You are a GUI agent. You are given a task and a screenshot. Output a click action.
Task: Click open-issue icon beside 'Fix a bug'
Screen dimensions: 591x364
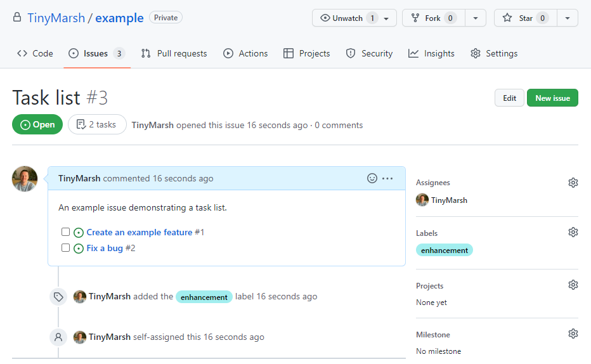click(x=79, y=249)
